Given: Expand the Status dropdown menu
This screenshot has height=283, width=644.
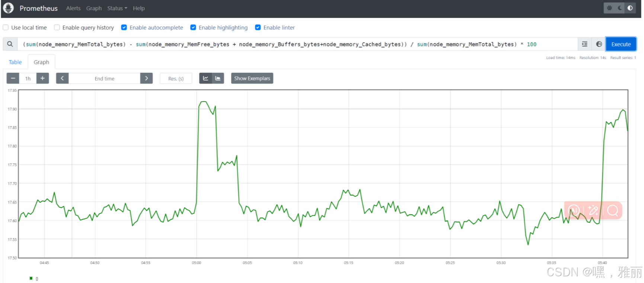Looking at the screenshot, I should click(117, 8).
